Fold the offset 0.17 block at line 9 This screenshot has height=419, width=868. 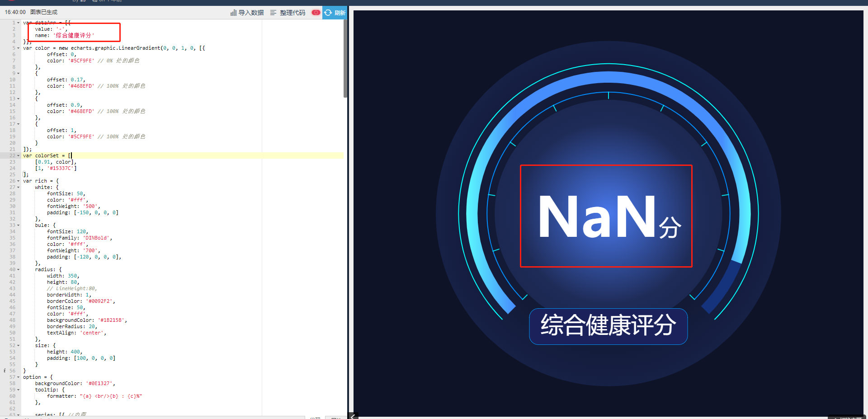tap(18, 73)
